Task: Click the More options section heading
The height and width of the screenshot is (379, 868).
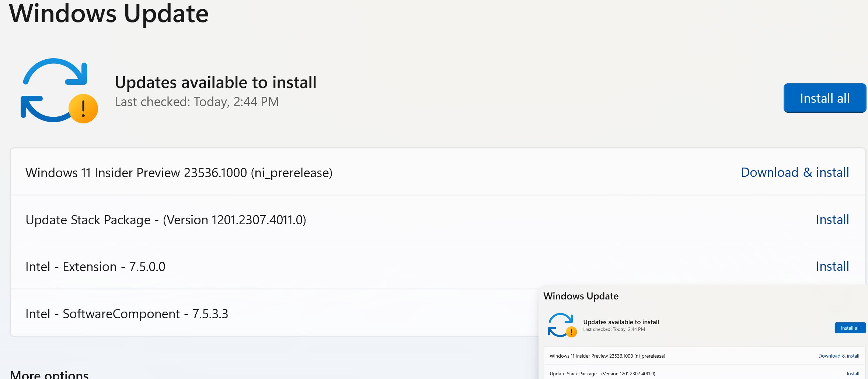Action: (x=49, y=374)
